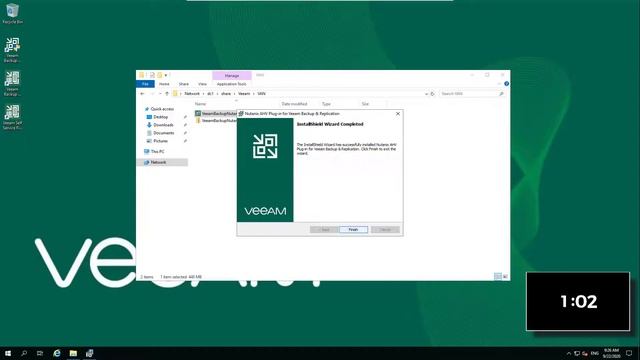Open Quick Access Toolbar customize dropdown
The width and height of the screenshot is (640, 360).
166,76
